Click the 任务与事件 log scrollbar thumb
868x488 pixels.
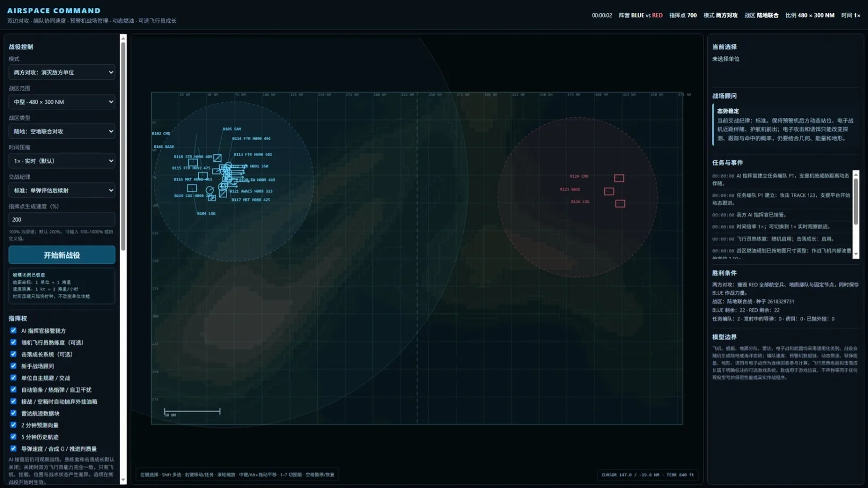pos(856,201)
